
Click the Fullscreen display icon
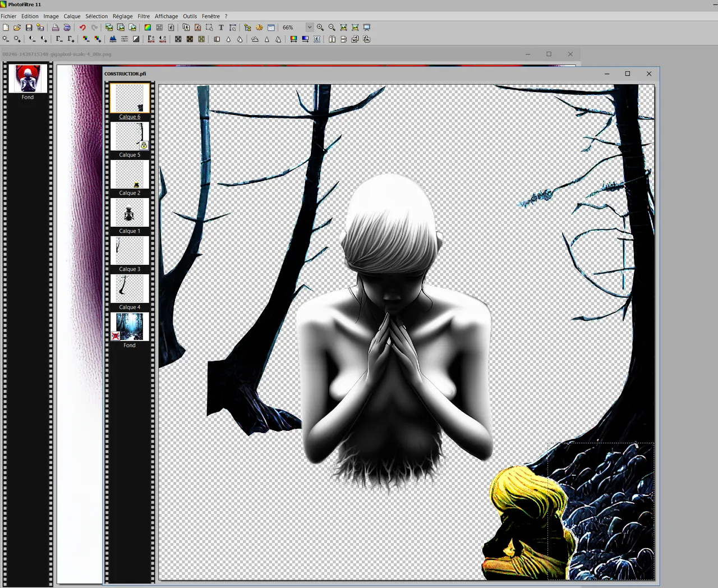(x=367, y=27)
